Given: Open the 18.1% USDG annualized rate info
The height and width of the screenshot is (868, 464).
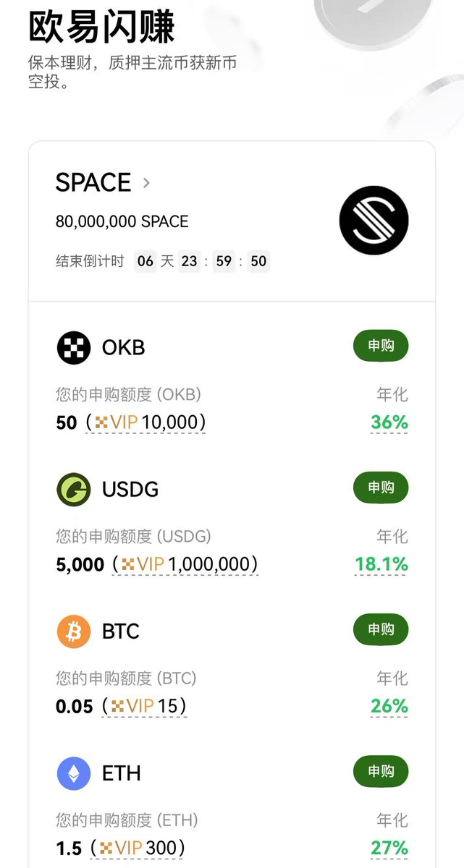Looking at the screenshot, I should (381, 564).
